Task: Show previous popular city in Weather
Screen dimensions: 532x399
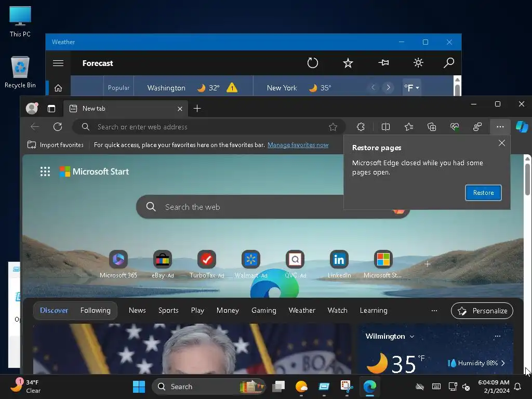Action: [x=373, y=87]
